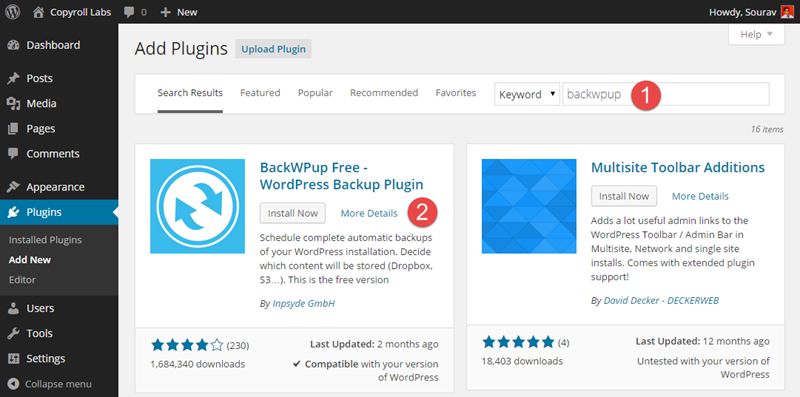Open Sourav's user avatar
The width and height of the screenshot is (800, 397).
(x=787, y=12)
